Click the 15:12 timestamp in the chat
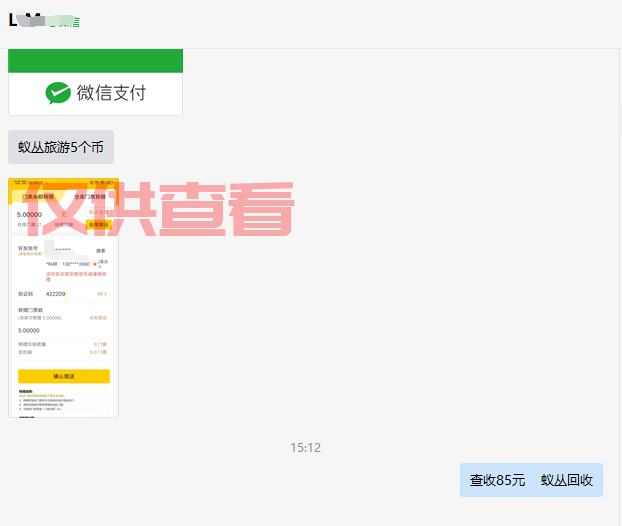 [x=306, y=447]
